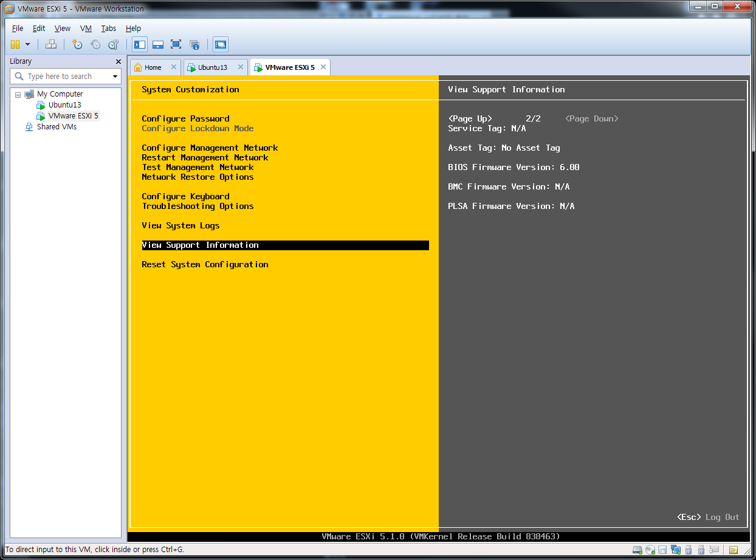Click the revert to snapshot icon

[x=95, y=44]
